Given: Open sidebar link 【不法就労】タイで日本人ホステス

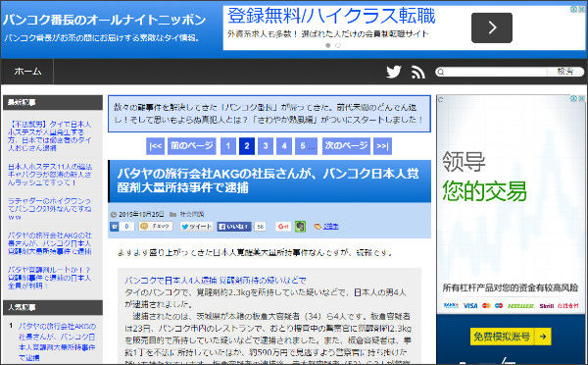Looking at the screenshot, I should 50,136.
